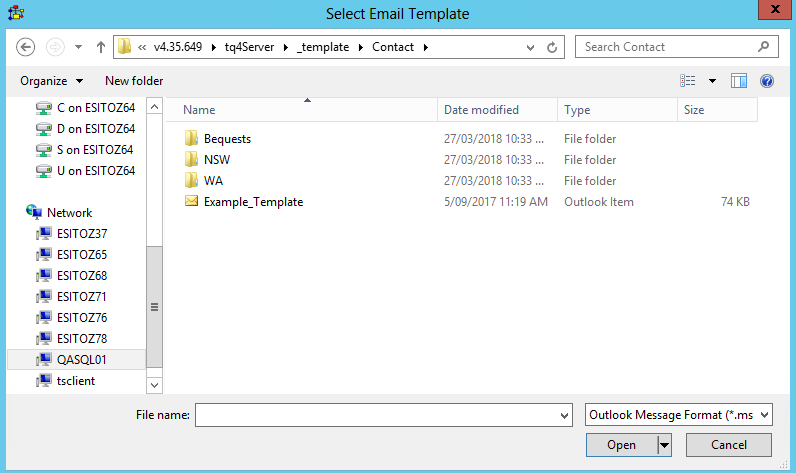The height and width of the screenshot is (473, 796).
Task: Click the Change your view icon
Action: pyautogui.click(x=688, y=81)
